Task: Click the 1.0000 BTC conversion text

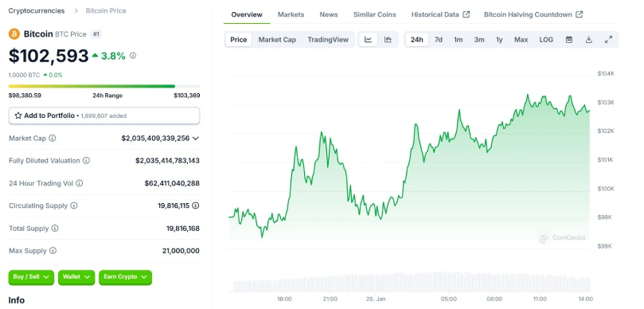Action: (x=24, y=75)
